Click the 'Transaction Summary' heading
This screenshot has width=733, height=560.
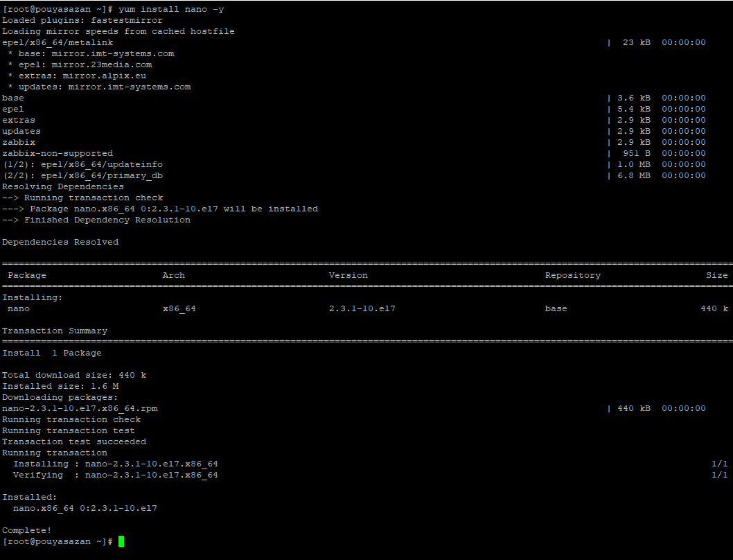[55, 331]
